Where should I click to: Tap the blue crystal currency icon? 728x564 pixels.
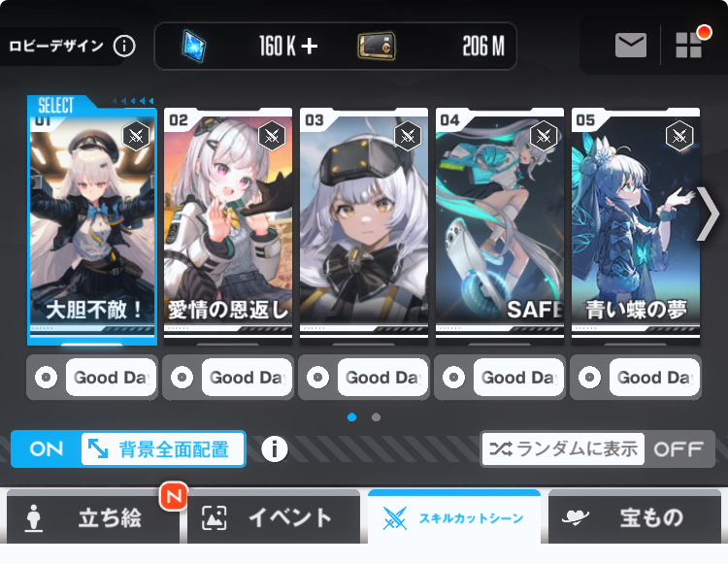click(194, 46)
